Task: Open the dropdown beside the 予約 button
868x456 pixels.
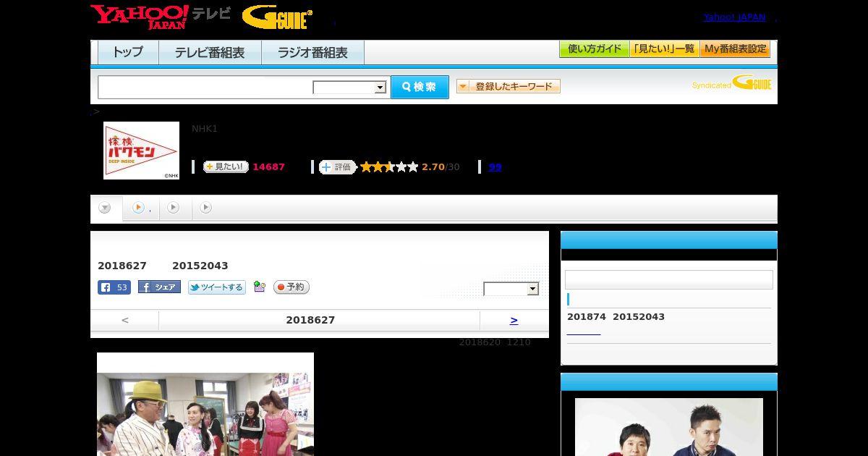Action: tap(511, 289)
